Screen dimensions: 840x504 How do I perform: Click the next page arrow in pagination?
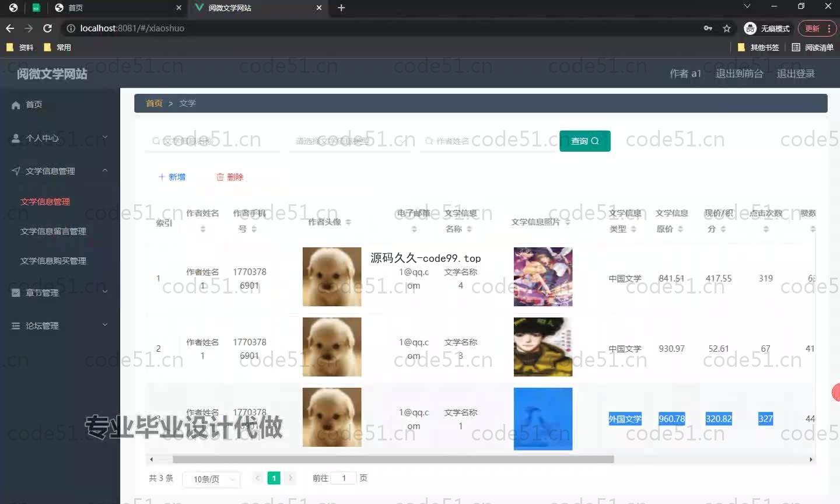pyautogui.click(x=290, y=478)
